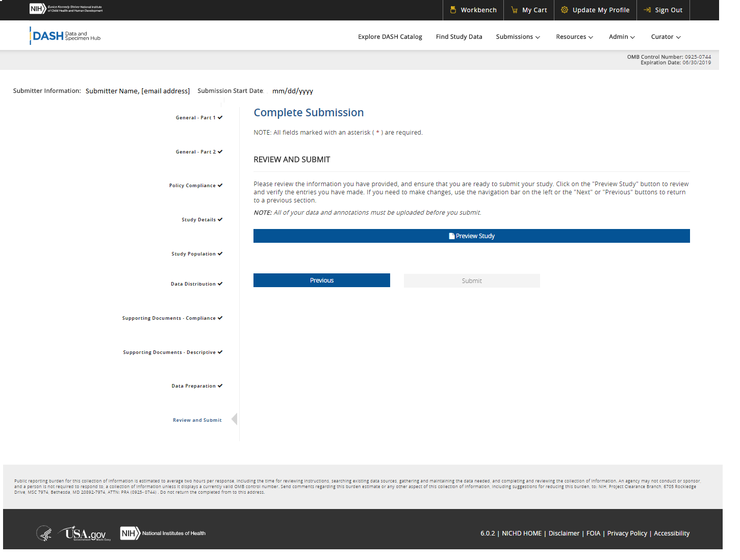740x560 pixels.
Task: Click Update My Profile gear option
Action: [x=595, y=10]
